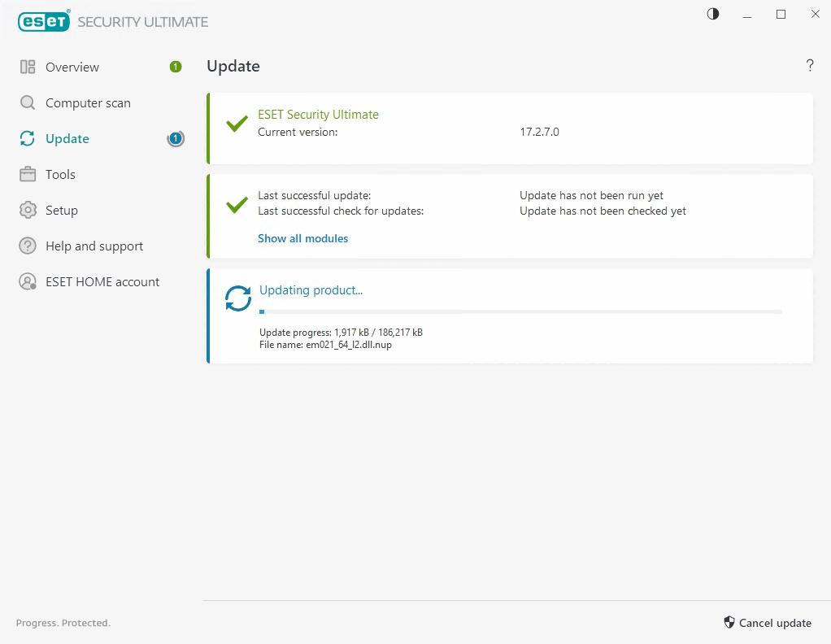This screenshot has width=831, height=644.
Task: Click the ESET Security Ultimate product title
Action: click(318, 115)
